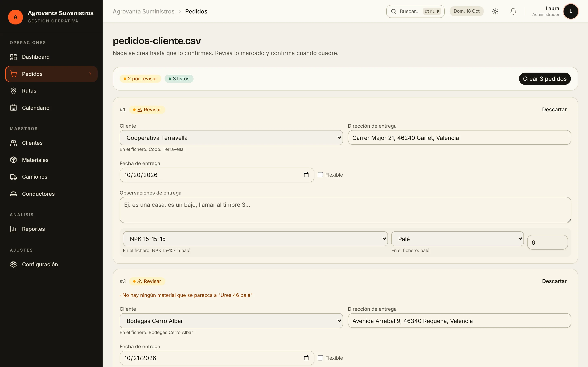The width and height of the screenshot is (588, 367).
Task: Click the Observaciones de entrega text area
Action: tap(345, 210)
